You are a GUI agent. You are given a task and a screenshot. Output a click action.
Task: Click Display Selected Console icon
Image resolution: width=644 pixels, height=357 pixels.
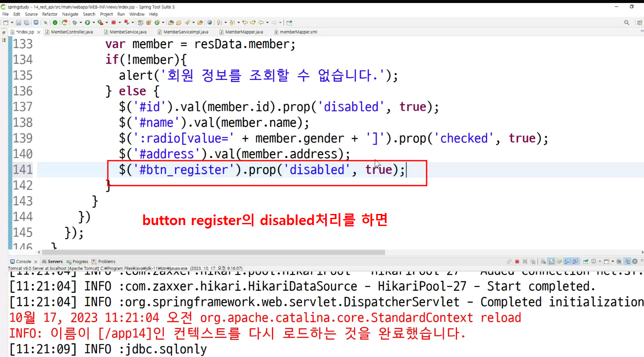click(594, 261)
